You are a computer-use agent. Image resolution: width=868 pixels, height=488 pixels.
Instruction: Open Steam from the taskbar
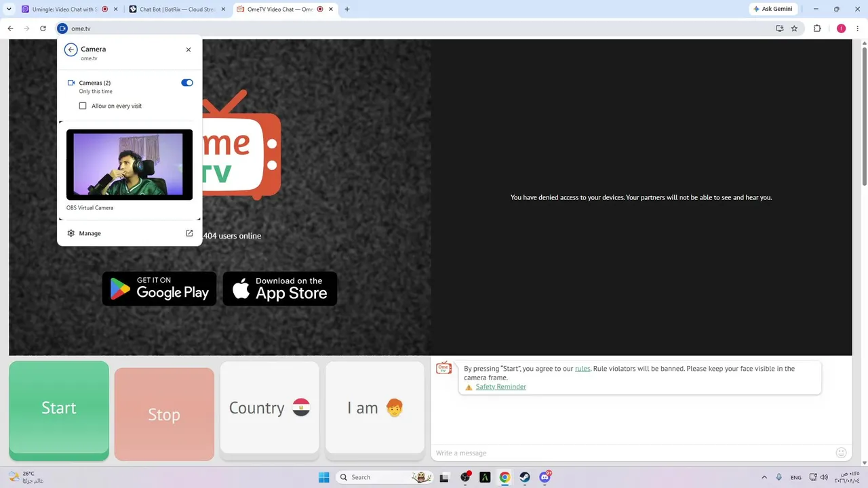[x=525, y=477]
